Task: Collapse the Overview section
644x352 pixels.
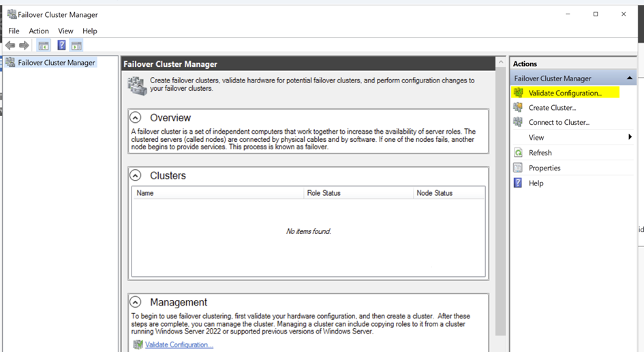Action: tap(136, 117)
